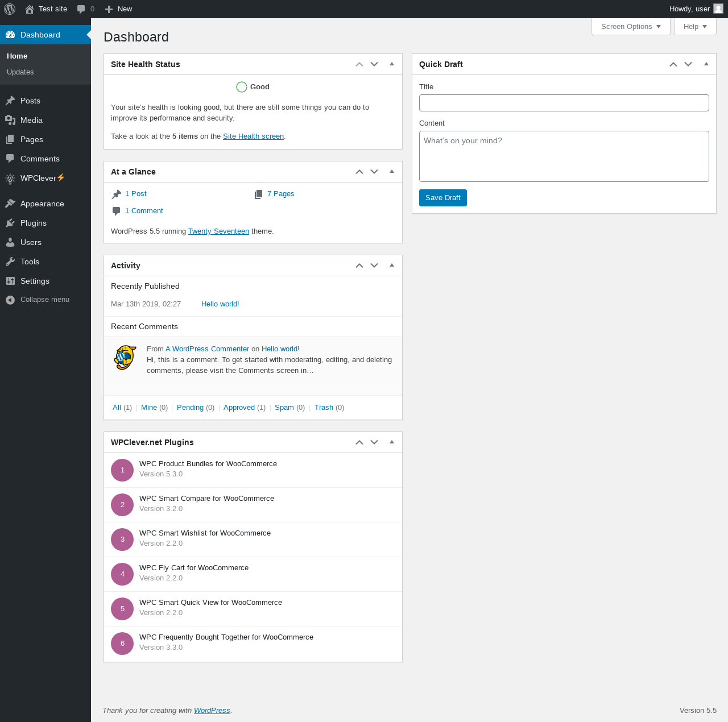Click the user avatar in admin bar
728x722 pixels.
718,9
